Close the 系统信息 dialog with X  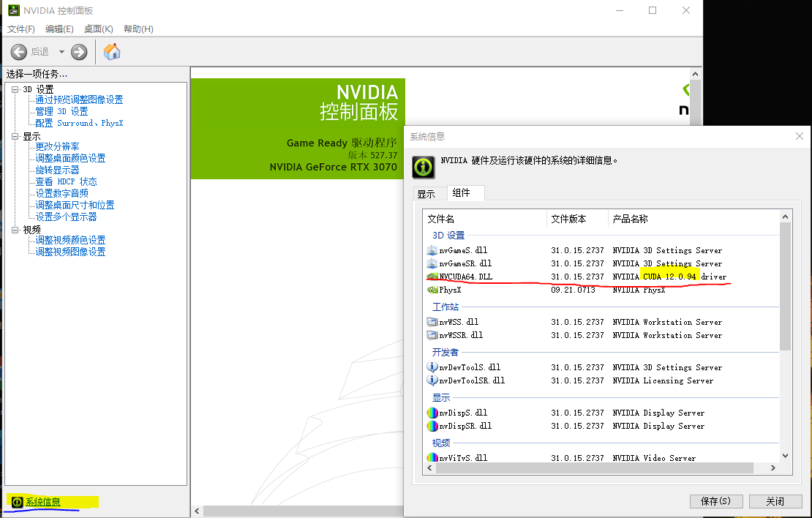point(800,136)
